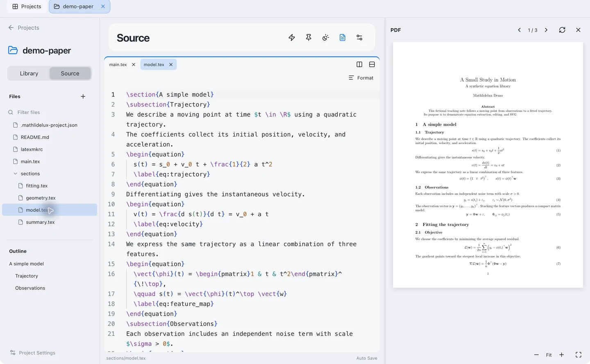Open the PDF in fullscreen
This screenshot has width=590, height=364.
point(579,355)
